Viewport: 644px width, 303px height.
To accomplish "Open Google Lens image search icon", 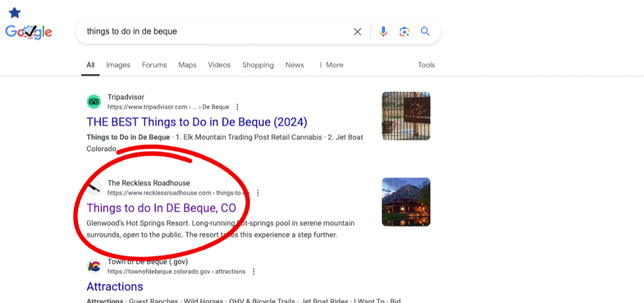I will (404, 32).
